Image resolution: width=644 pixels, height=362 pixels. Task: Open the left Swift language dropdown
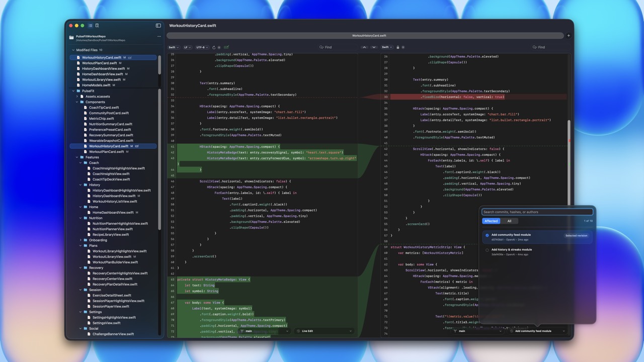tap(174, 47)
